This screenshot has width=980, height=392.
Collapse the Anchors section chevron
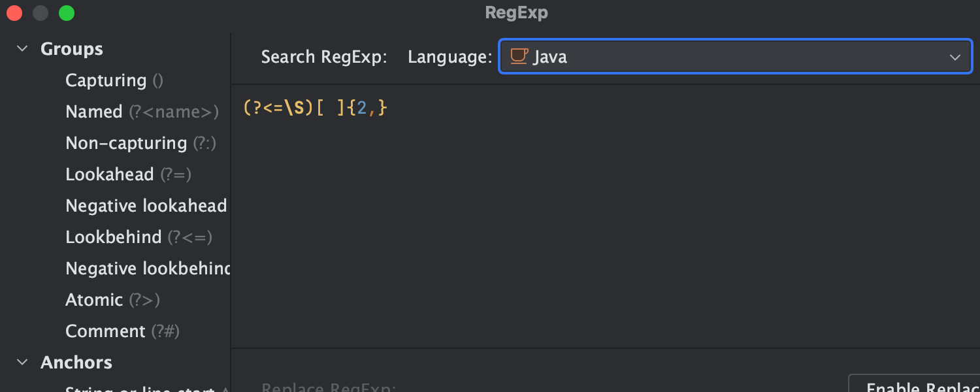[22, 362]
